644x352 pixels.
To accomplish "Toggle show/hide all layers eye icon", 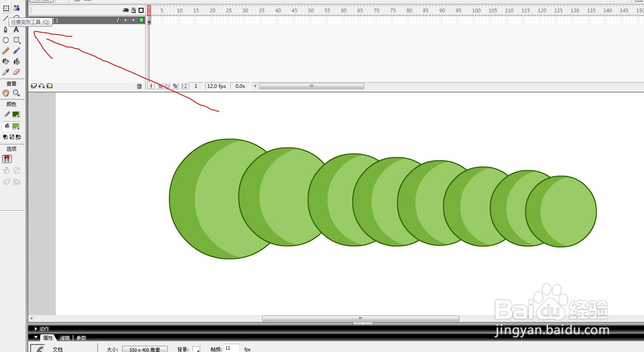I will 126,10.
